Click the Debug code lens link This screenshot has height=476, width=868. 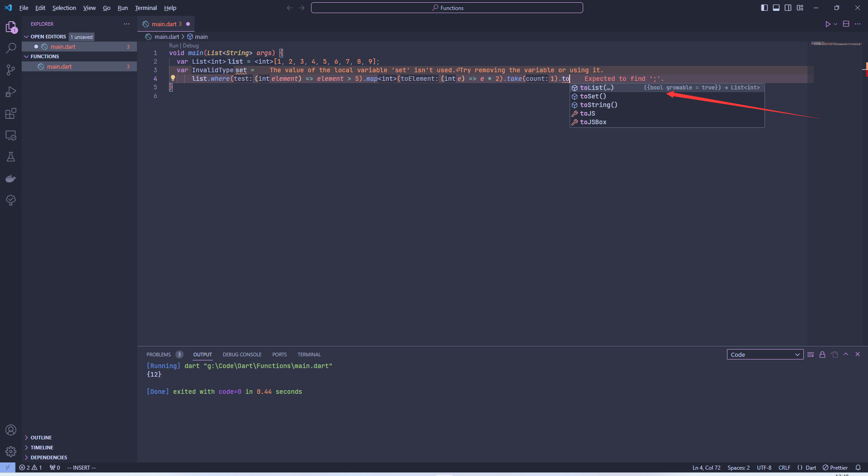(x=191, y=46)
